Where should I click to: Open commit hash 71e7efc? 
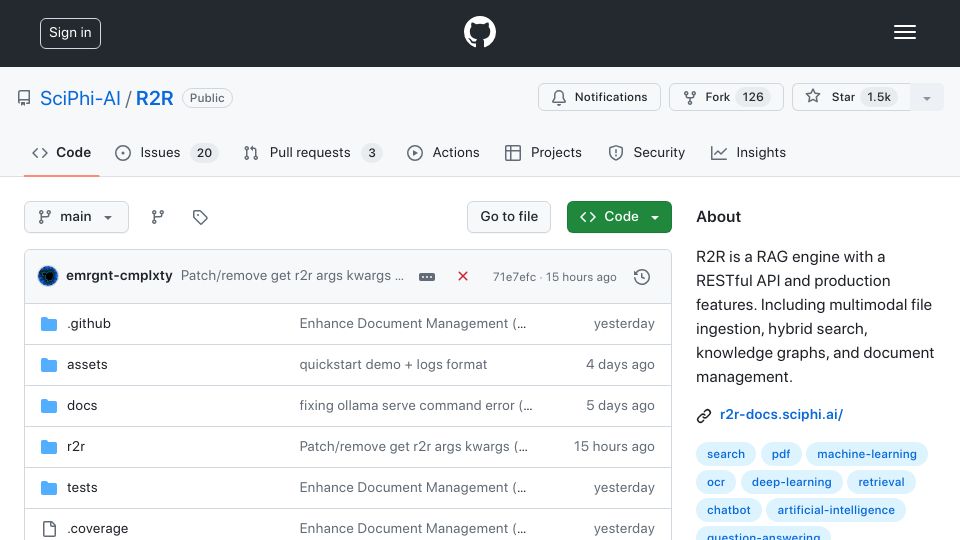[514, 277]
